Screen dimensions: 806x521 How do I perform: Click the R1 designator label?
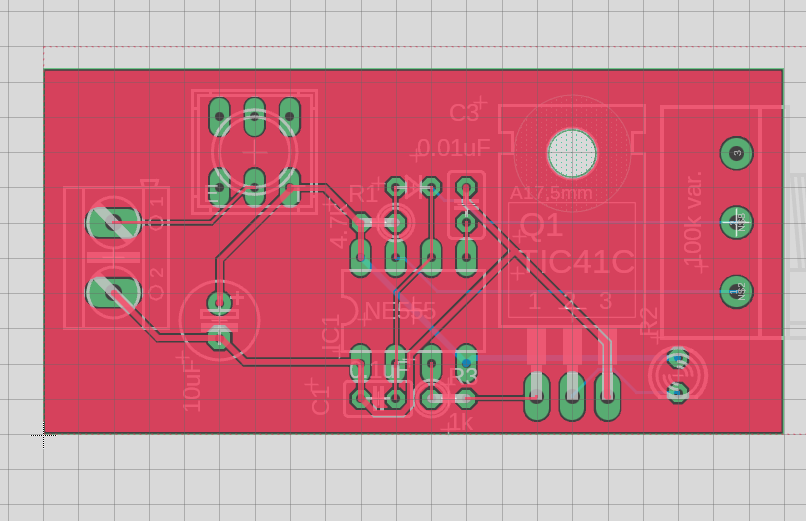(364, 192)
